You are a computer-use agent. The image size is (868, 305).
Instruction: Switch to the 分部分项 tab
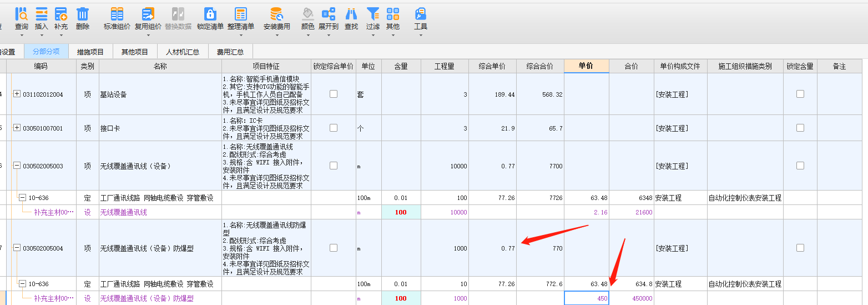tap(46, 52)
